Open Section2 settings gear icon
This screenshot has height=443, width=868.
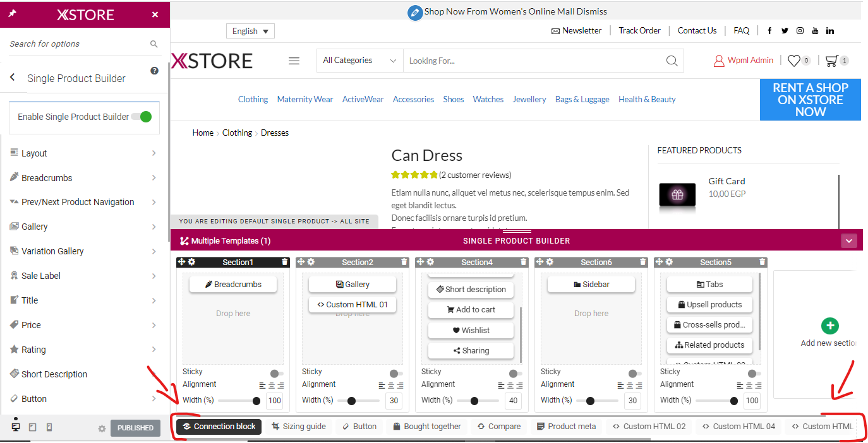(311, 262)
